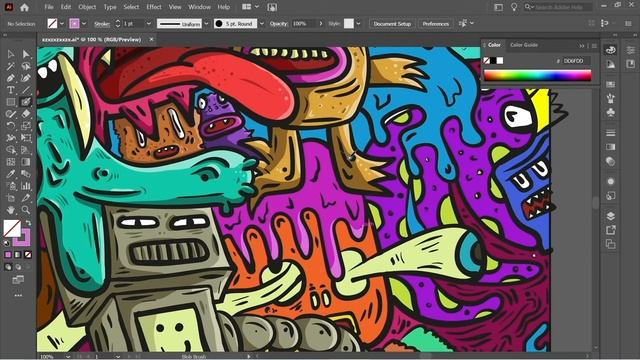Activate the Type tool
The height and width of the screenshot is (360, 640).
pos(11,90)
